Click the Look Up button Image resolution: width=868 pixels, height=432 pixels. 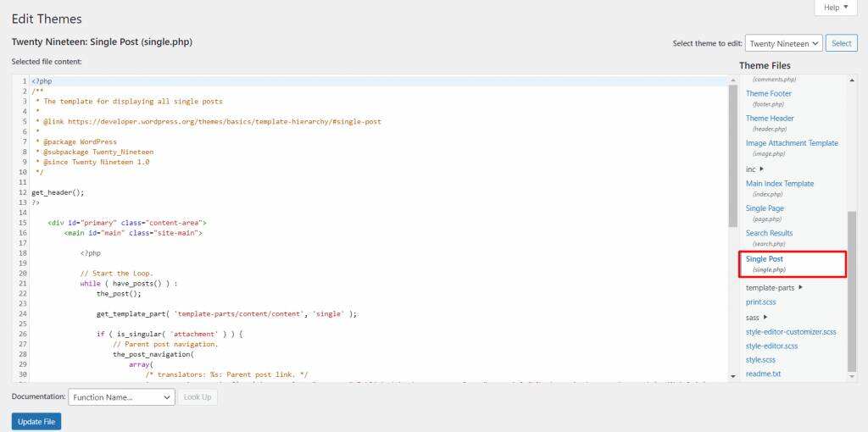tap(198, 396)
